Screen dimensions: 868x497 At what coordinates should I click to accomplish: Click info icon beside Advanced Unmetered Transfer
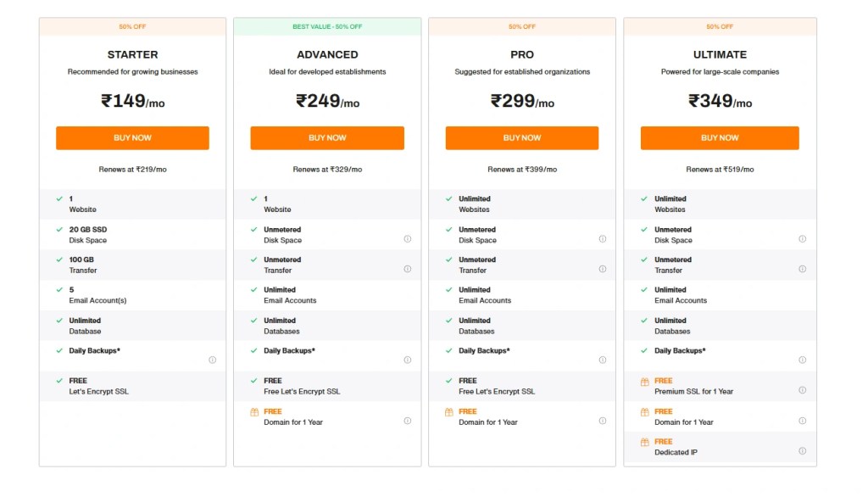(408, 269)
